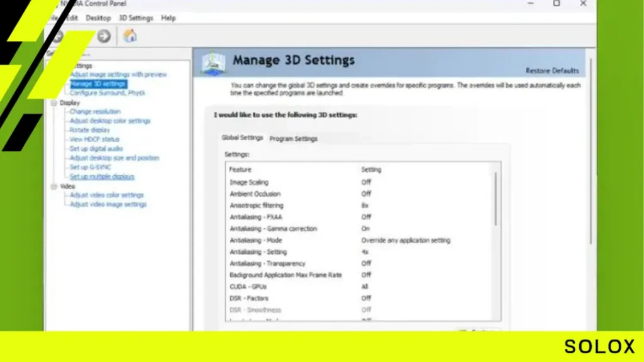The height and width of the screenshot is (362, 644).
Task: Click the Home toolbar icon
Action: click(130, 36)
